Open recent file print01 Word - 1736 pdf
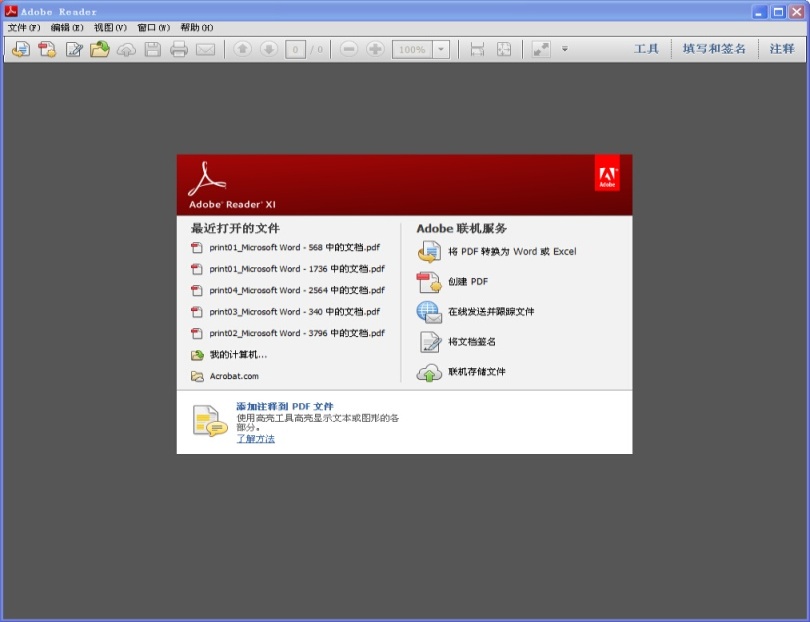The image size is (810, 622). pyautogui.click(x=297, y=269)
